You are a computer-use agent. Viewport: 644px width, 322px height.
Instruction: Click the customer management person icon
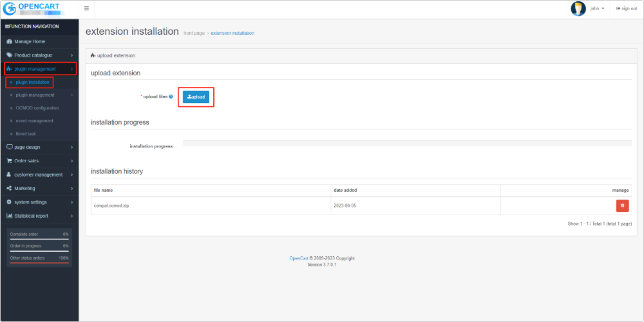point(9,175)
